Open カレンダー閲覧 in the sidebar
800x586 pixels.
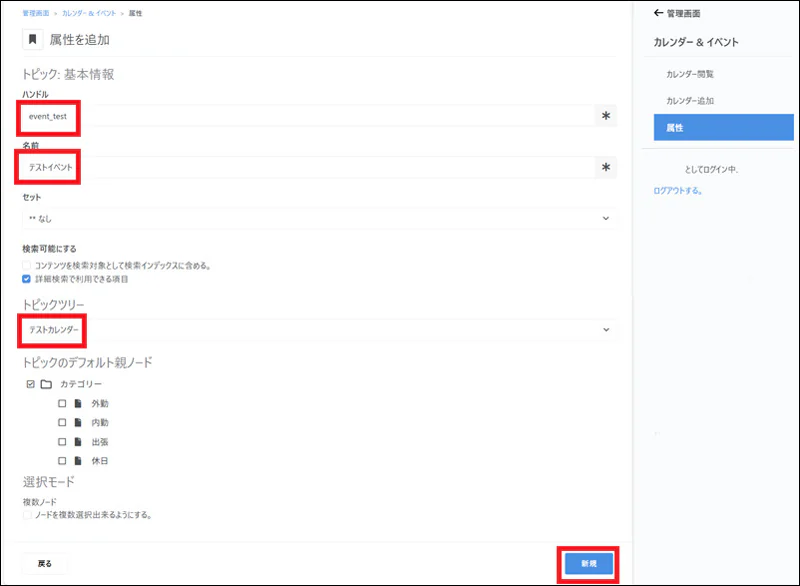690,74
